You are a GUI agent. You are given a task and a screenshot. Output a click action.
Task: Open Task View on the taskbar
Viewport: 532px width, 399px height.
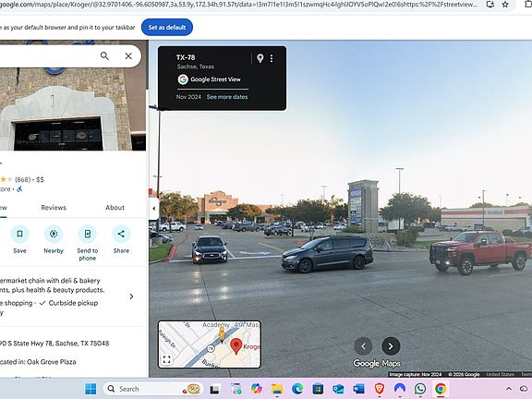[214, 389]
